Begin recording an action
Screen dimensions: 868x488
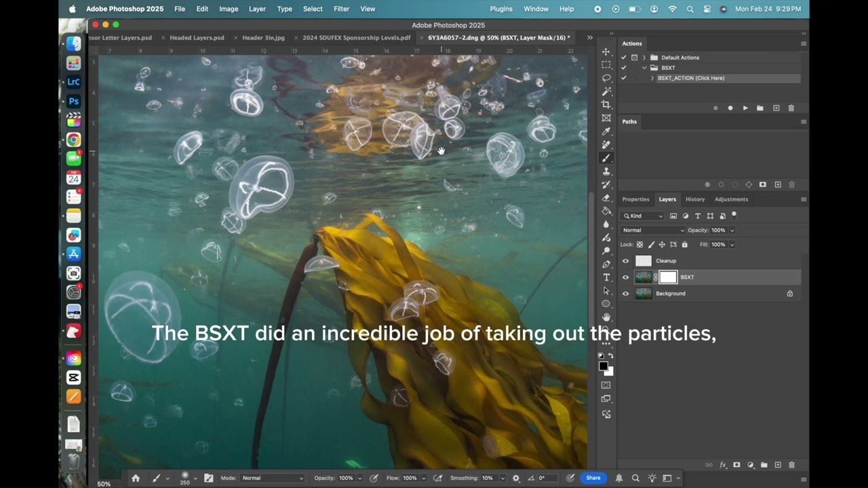(x=730, y=108)
